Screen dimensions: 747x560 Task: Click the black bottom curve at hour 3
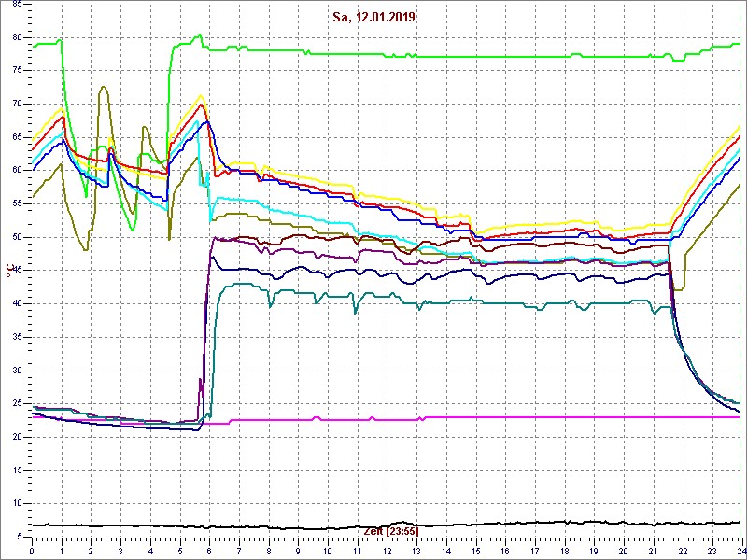click(120, 525)
